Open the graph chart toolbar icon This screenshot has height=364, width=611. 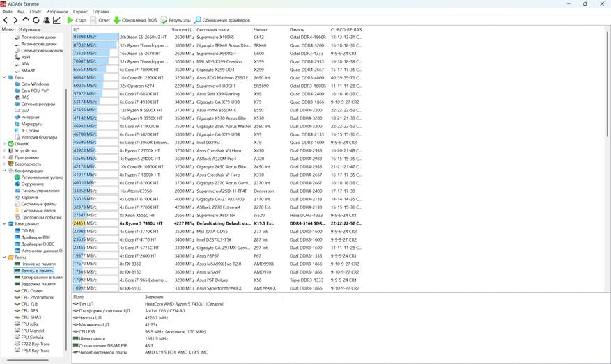(56, 20)
